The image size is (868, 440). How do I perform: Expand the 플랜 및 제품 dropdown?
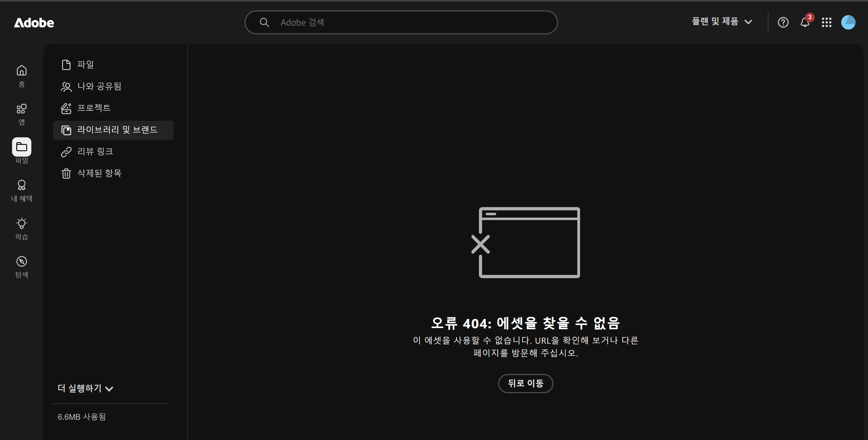tap(722, 22)
